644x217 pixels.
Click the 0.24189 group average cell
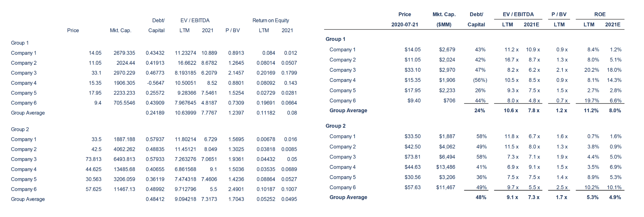(x=155, y=113)
